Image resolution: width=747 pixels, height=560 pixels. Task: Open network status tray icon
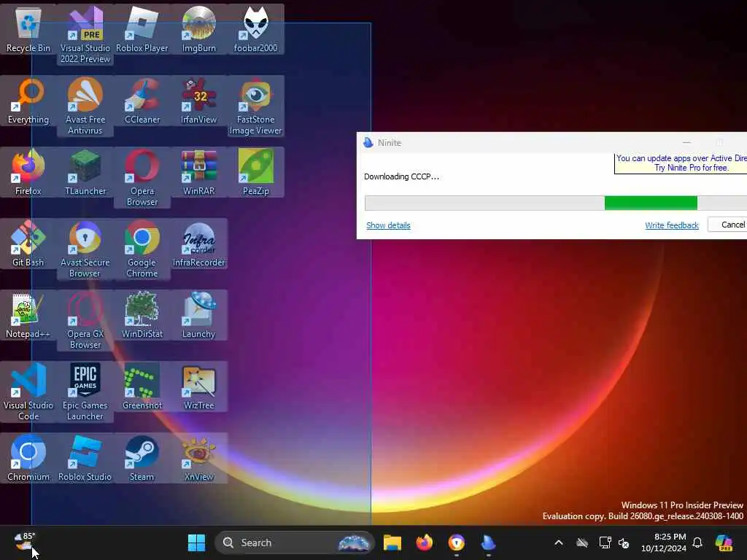(x=605, y=542)
